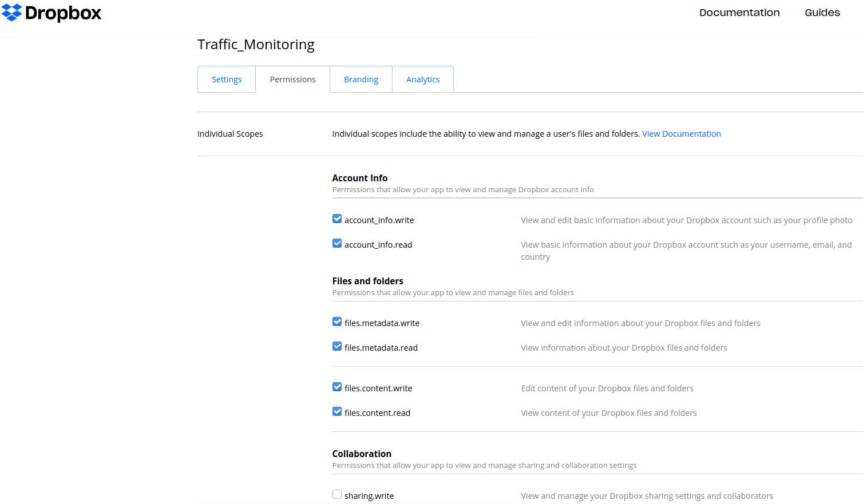Click the Files and folders heading
Image resolution: width=863 pixels, height=504 pixels.
[368, 281]
